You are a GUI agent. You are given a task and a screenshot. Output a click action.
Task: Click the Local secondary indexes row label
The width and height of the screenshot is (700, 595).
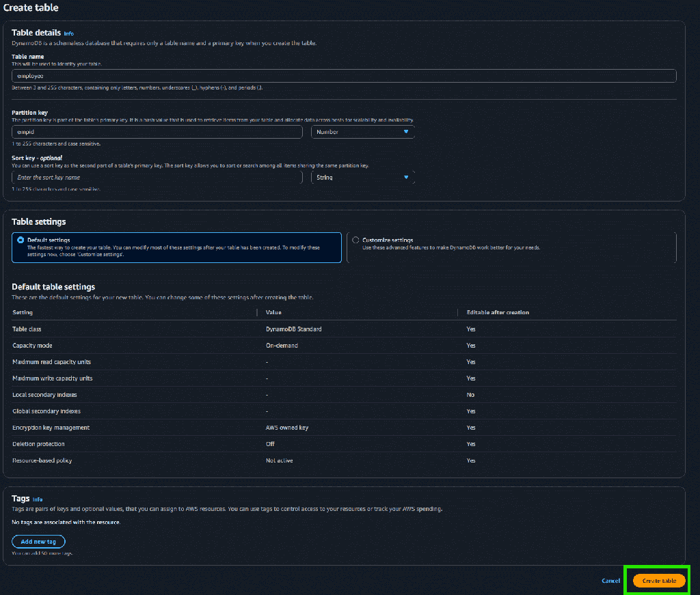pos(44,395)
